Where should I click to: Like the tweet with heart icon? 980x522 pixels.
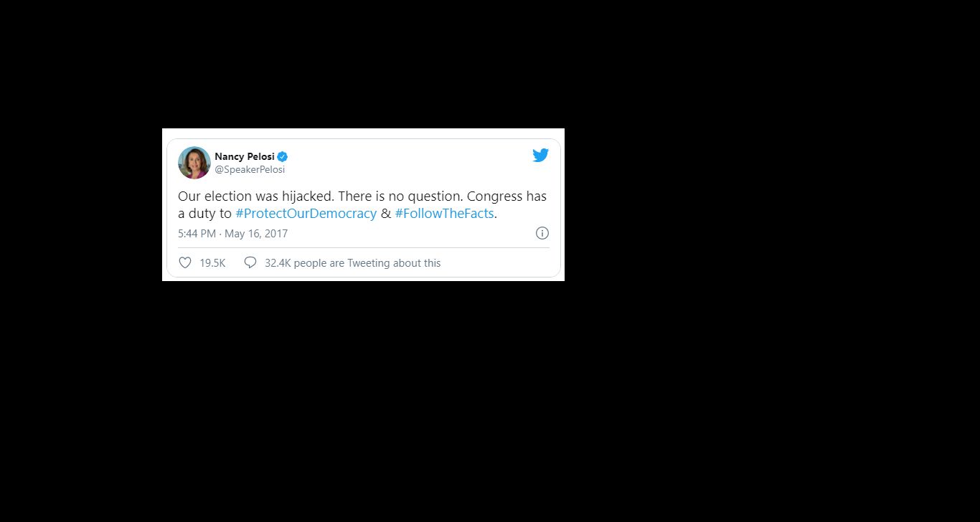[185, 263]
